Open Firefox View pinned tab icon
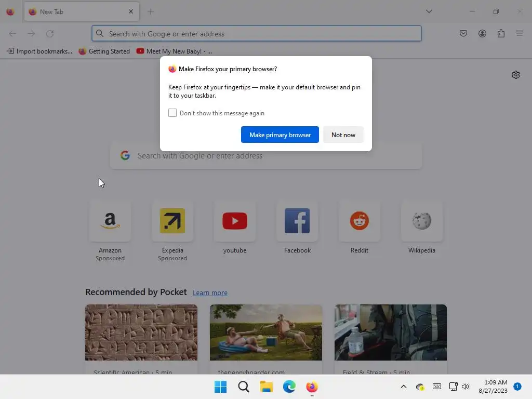The image size is (532, 399). point(10,12)
